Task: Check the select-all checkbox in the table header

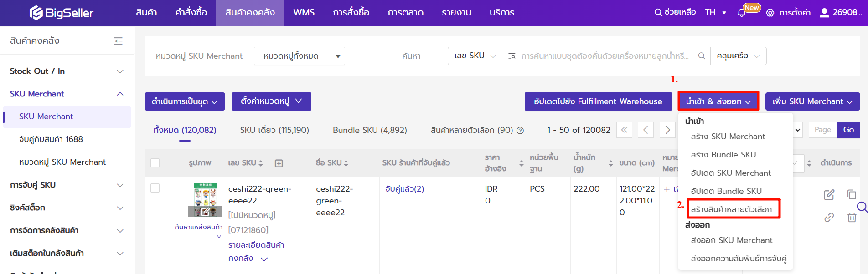Action: tap(155, 163)
